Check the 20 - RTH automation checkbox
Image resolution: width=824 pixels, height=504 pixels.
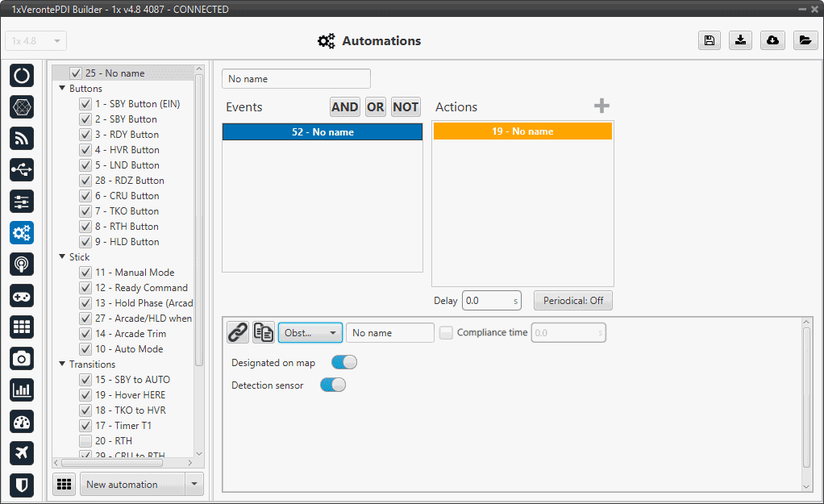coord(85,441)
